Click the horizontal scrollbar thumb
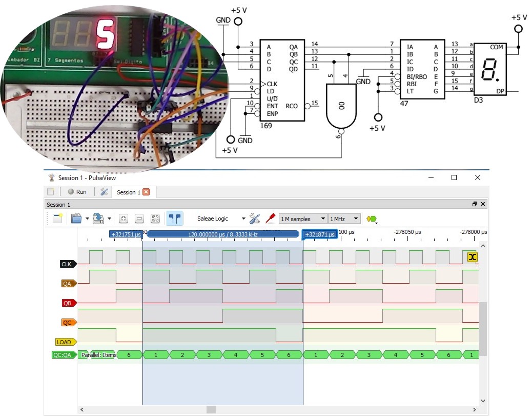Viewport: 532px width, 416px height. pyautogui.click(x=211, y=409)
